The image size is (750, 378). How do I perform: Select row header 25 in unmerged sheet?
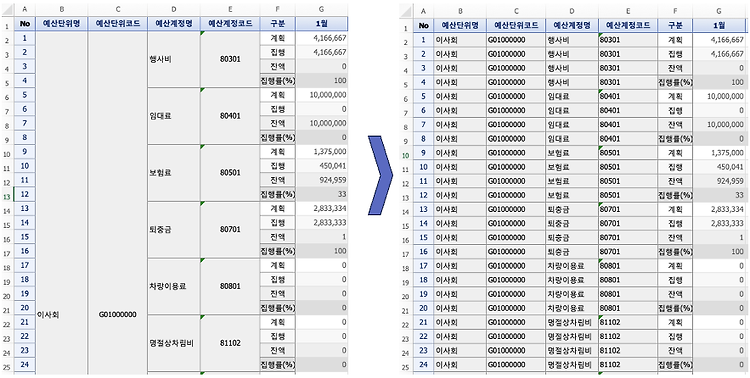[x=406, y=367]
